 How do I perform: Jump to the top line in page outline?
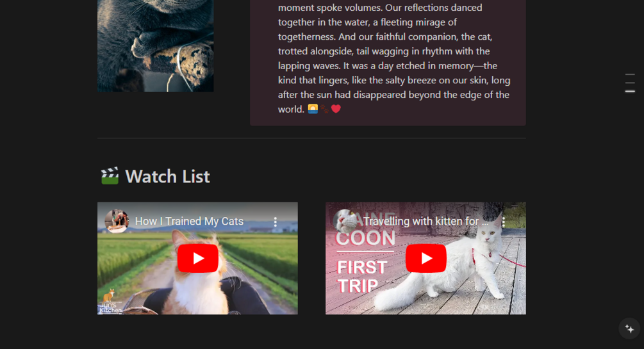630,74
